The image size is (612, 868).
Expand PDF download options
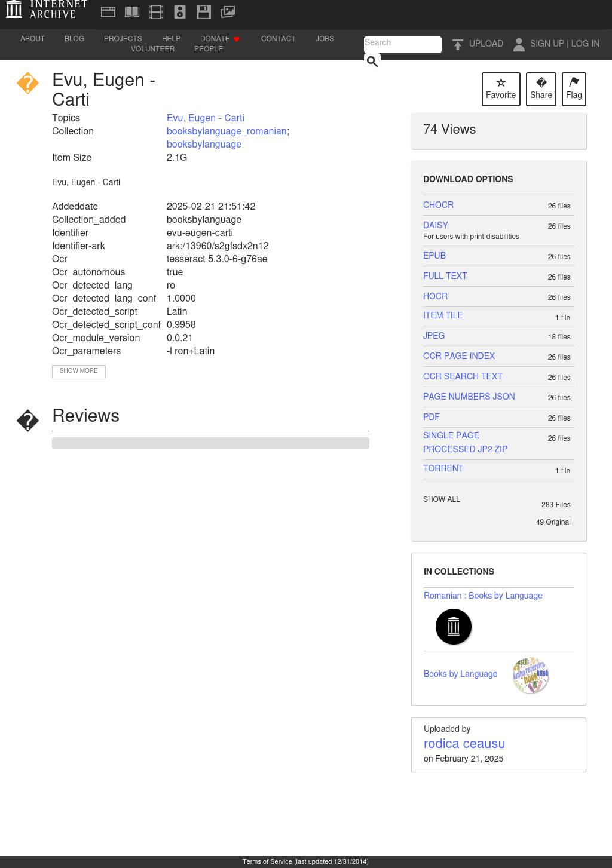432,417
